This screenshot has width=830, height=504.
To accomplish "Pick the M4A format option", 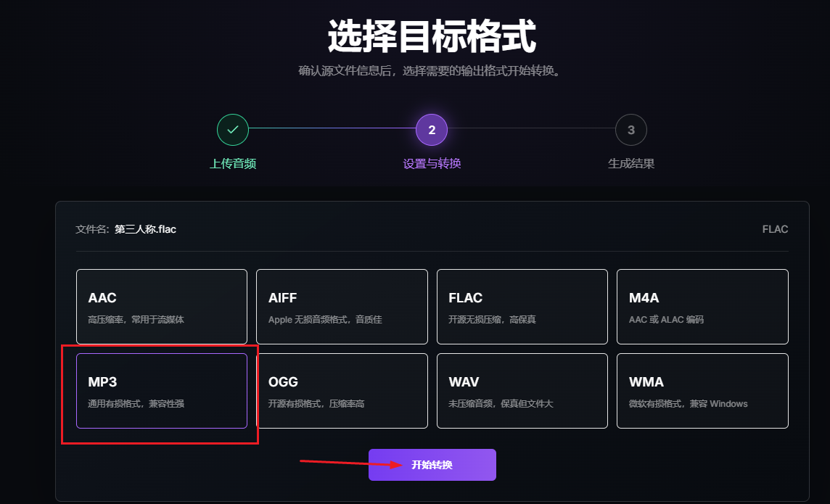I will (x=702, y=307).
